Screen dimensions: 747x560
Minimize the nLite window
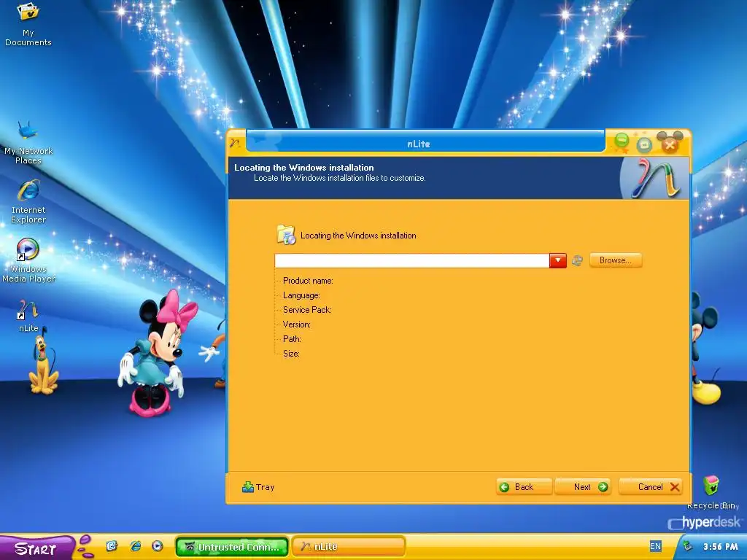point(622,141)
